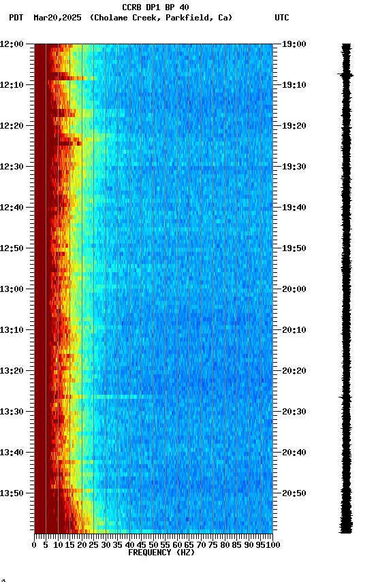Click the PDT time label 13:30
The height and width of the screenshot is (588, 376).
click(x=12, y=412)
